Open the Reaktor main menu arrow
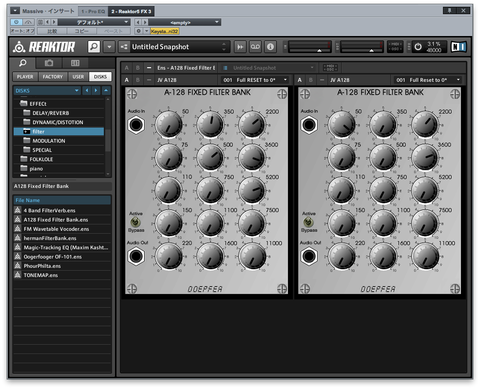480x389 pixels. coord(109,47)
